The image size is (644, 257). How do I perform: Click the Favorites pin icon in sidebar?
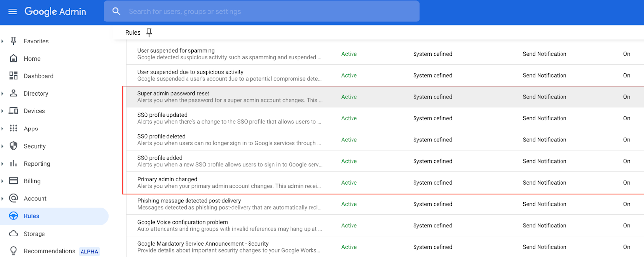coord(14,41)
